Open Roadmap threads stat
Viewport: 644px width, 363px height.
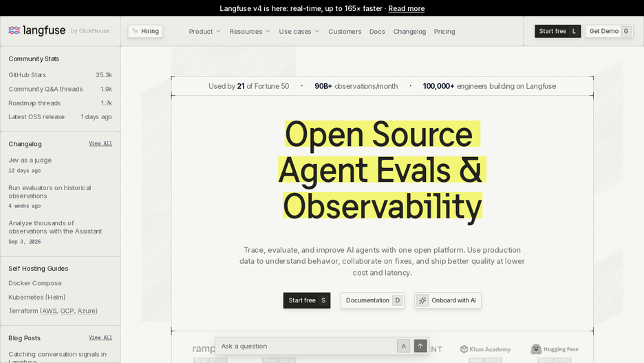tap(60, 103)
